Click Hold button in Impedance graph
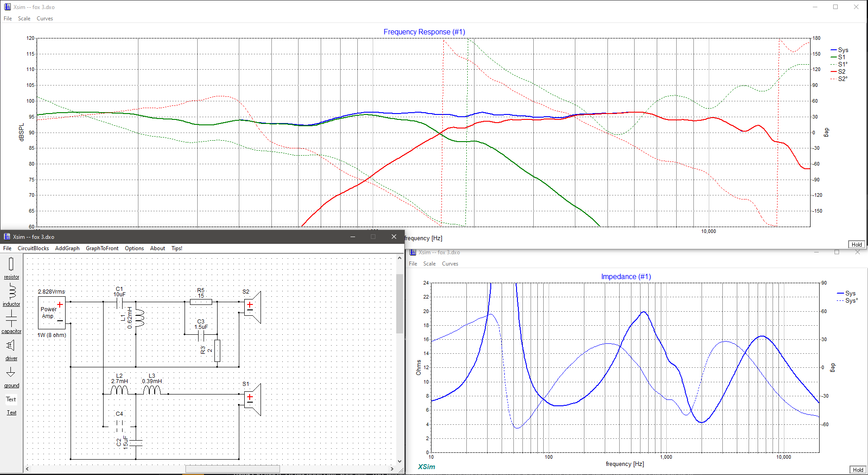The width and height of the screenshot is (868, 475). coord(858,470)
